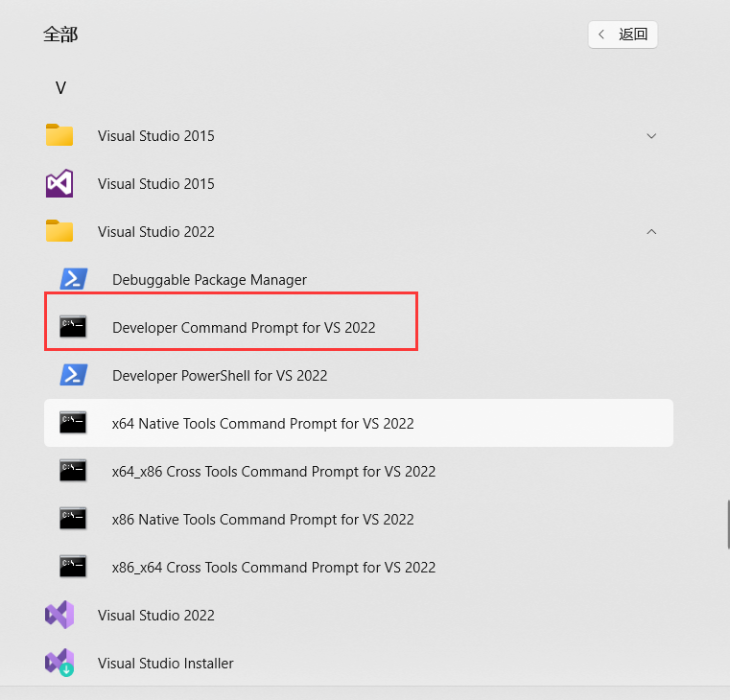Click the Developer PowerShell for VS 2022 icon

click(x=74, y=375)
